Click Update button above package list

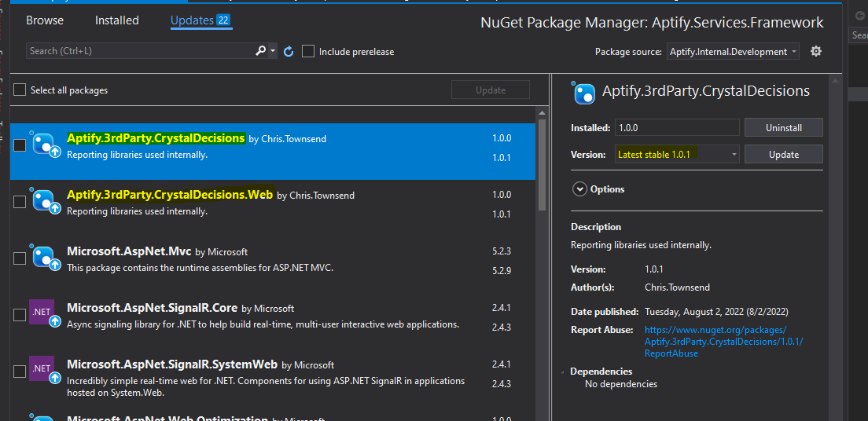tap(491, 90)
